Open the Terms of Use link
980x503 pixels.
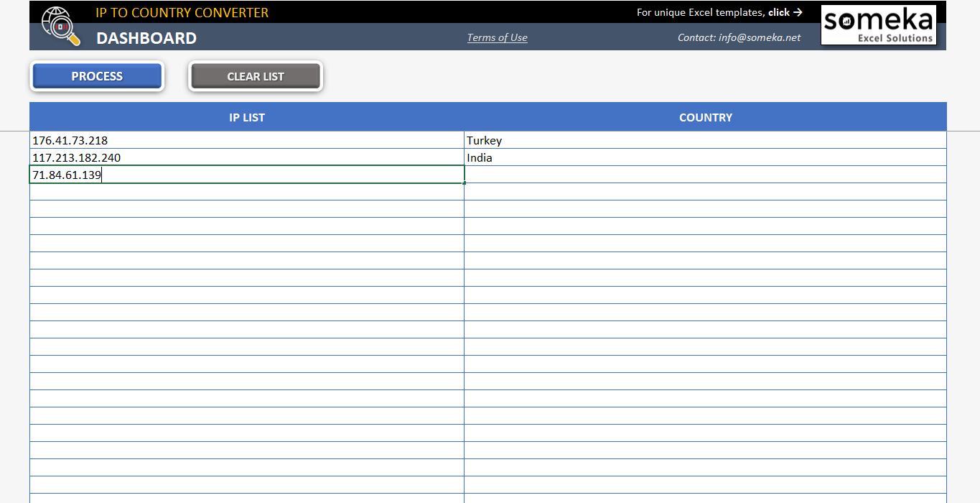497,37
